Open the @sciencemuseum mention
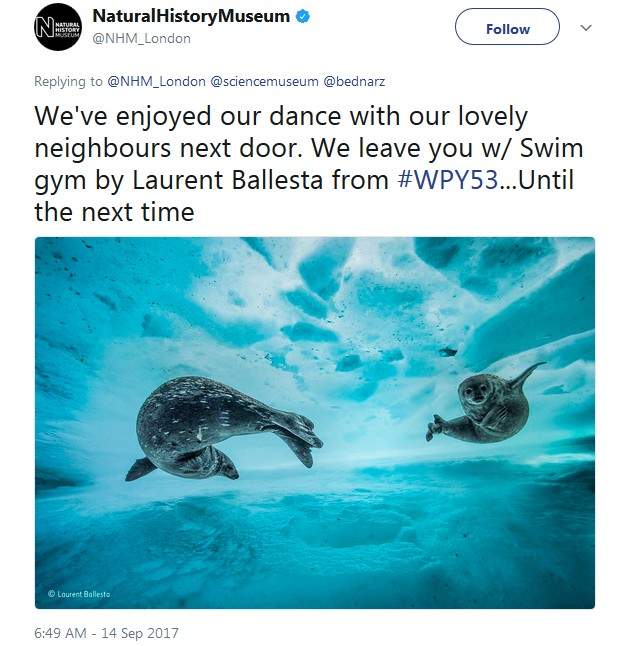 click(x=263, y=81)
